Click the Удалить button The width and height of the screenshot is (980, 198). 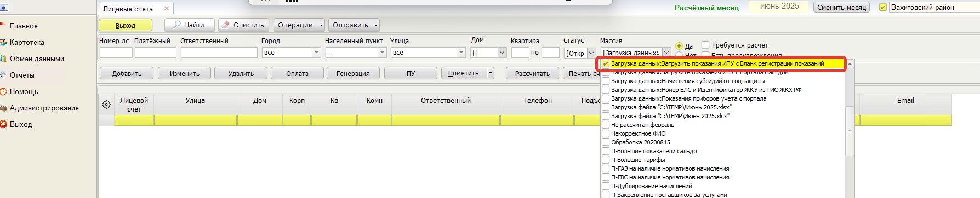coord(241,73)
